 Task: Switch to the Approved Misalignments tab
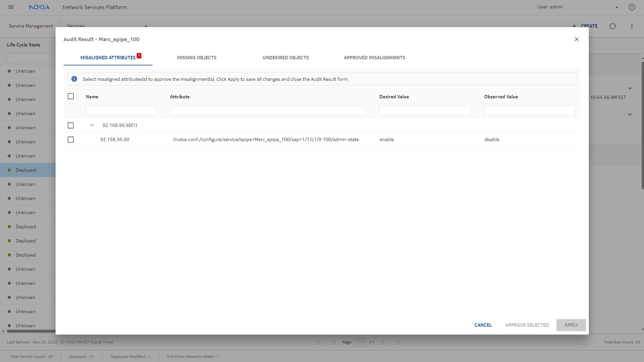(374, 58)
